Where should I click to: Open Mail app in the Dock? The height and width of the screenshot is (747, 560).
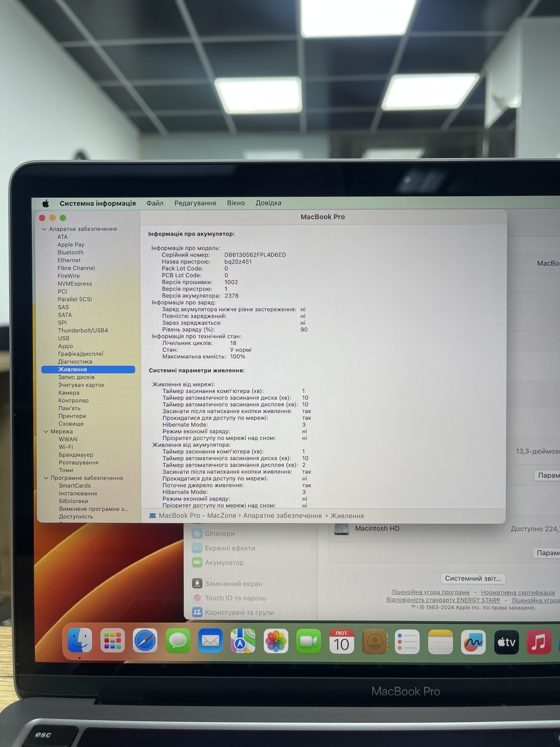210,640
